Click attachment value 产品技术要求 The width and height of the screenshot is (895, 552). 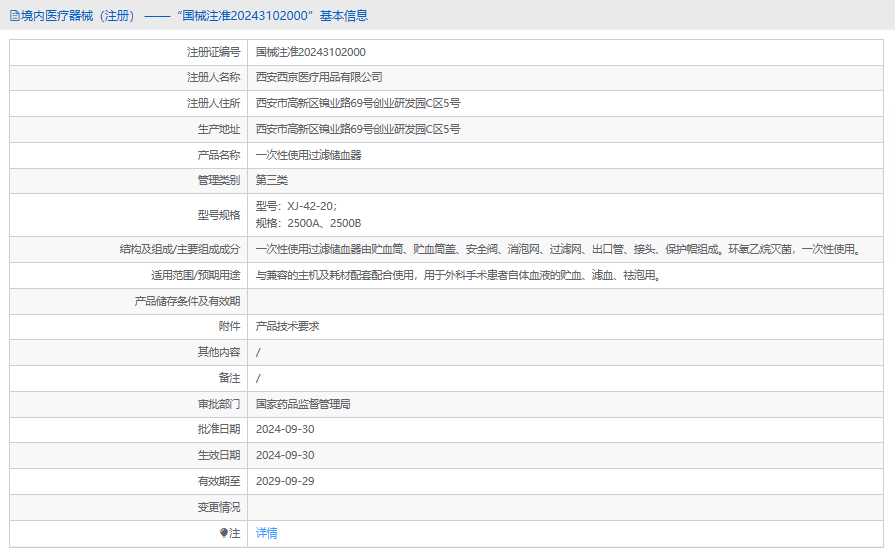tap(287, 326)
